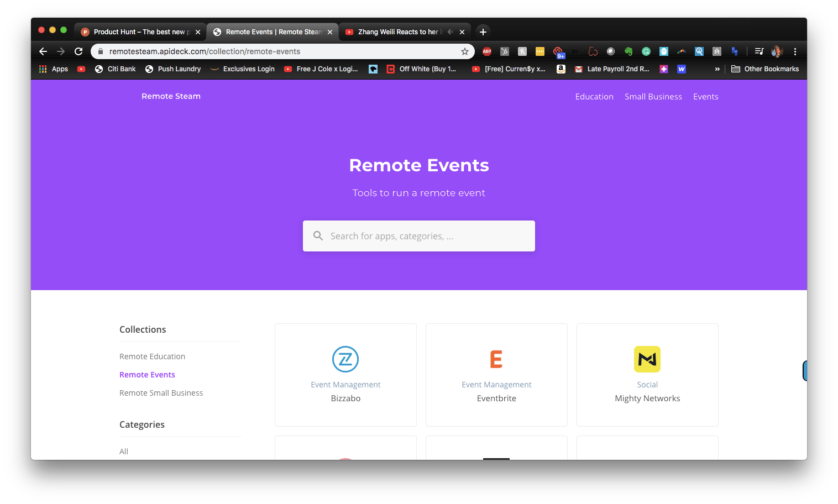This screenshot has width=838, height=504.
Task: Open the Remote Education collection
Action: click(x=152, y=356)
